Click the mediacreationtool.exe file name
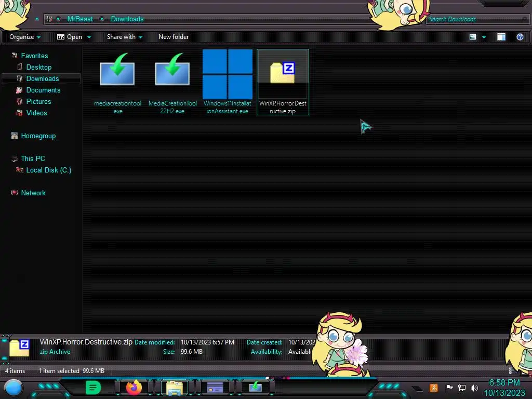 pyautogui.click(x=117, y=107)
